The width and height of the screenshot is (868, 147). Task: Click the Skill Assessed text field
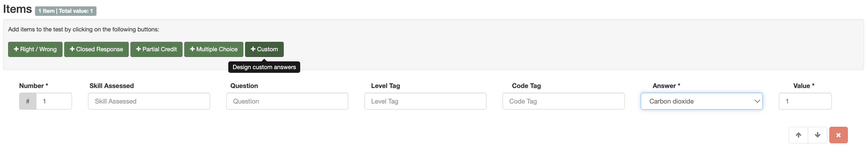click(x=149, y=101)
